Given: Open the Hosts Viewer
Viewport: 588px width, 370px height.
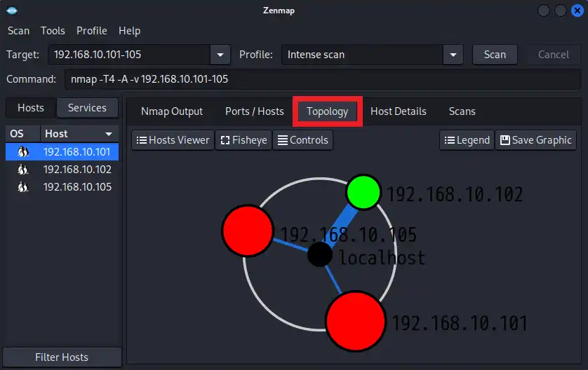Looking at the screenshot, I should [x=173, y=140].
